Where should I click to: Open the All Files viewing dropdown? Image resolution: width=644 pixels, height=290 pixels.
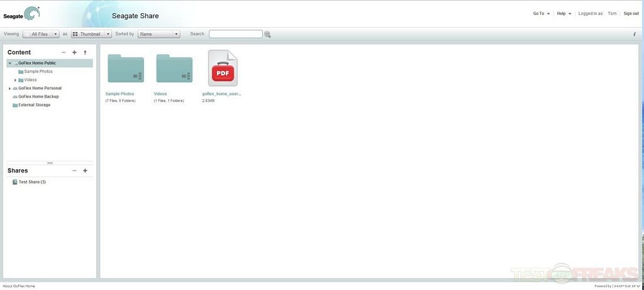(x=41, y=34)
